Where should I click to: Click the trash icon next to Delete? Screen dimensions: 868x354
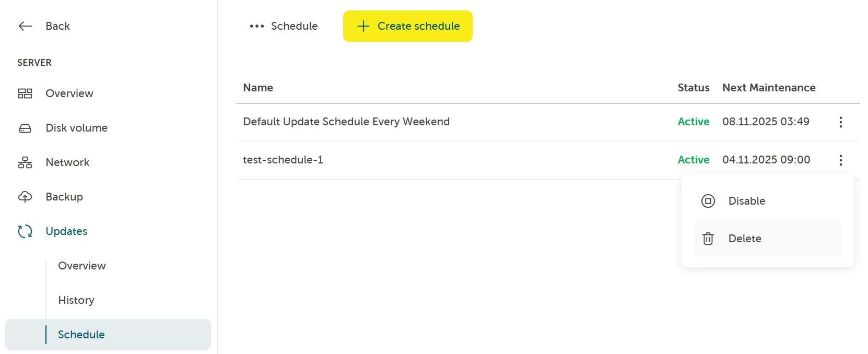click(x=708, y=238)
